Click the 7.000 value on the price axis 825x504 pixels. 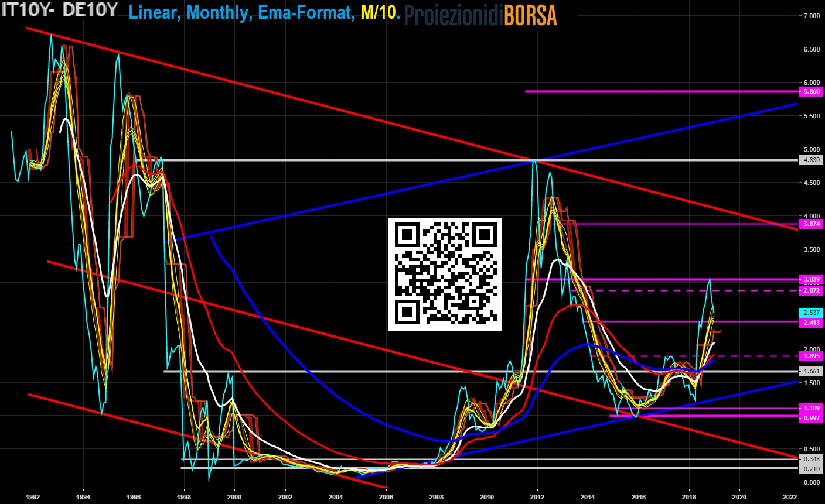(812, 16)
